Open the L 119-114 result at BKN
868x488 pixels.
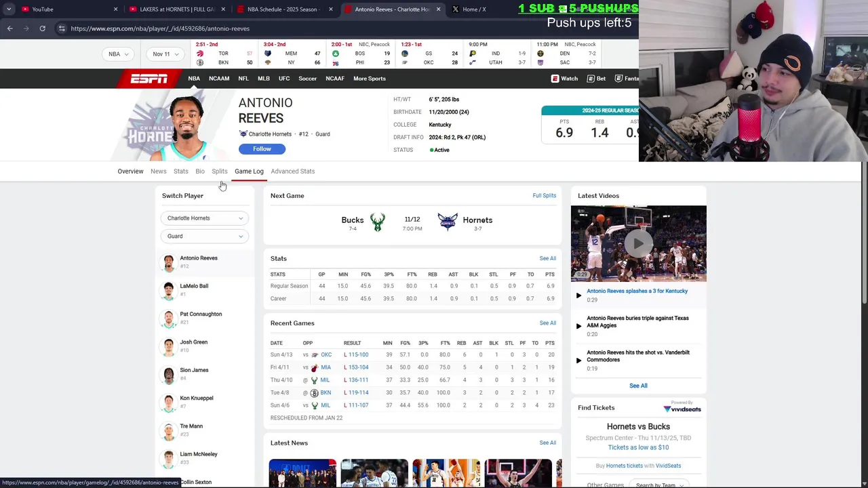(356, 393)
